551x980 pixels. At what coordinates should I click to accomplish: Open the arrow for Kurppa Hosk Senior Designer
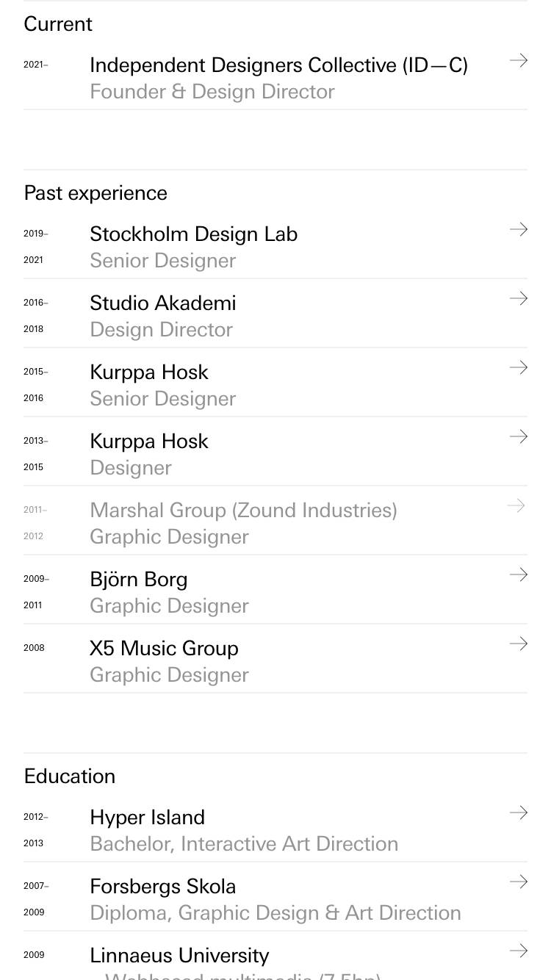tap(519, 367)
